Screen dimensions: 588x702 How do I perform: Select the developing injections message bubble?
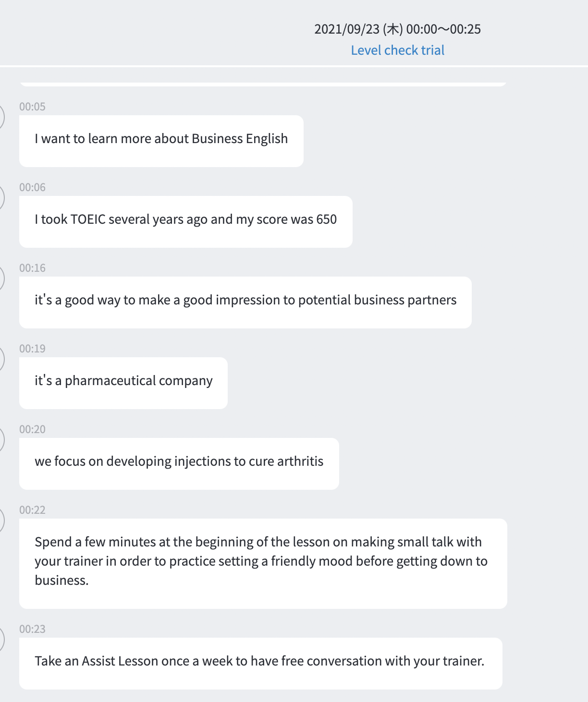pyautogui.click(x=179, y=464)
